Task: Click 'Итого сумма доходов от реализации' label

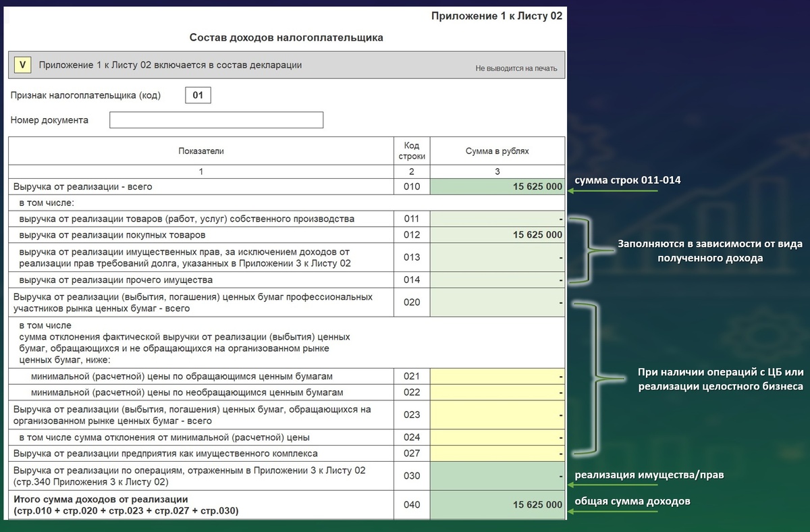Action: pyautogui.click(x=100, y=499)
